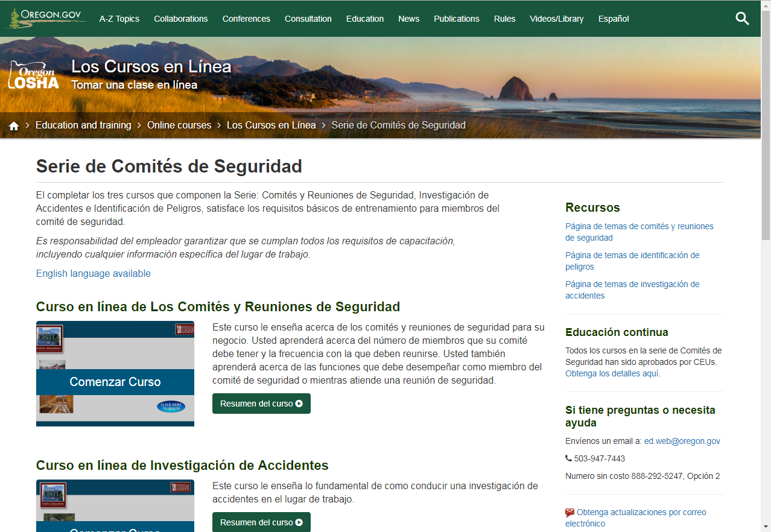The image size is (771, 532).
Task: Start the Comités y Reuniones course thumbnail
Action: pyautogui.click(x=115, y=373)
